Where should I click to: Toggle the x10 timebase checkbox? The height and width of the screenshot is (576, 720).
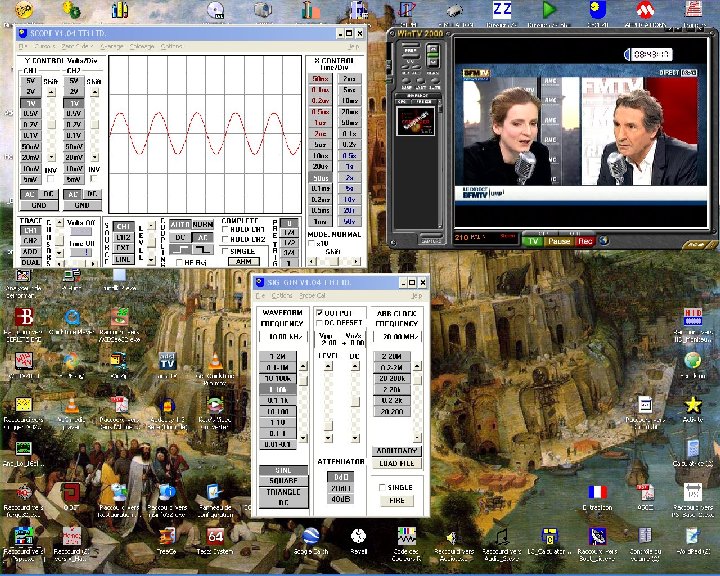tap(311, 243)
